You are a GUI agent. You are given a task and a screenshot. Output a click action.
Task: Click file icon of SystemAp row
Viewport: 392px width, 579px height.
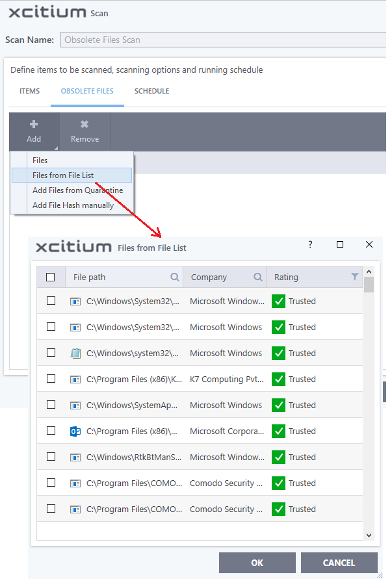[75, 405]
